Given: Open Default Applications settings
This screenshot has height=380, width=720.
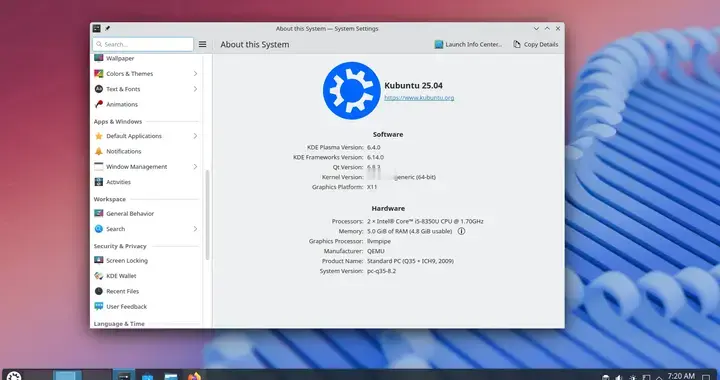Looking at the screenshot, I should (146, 136).
